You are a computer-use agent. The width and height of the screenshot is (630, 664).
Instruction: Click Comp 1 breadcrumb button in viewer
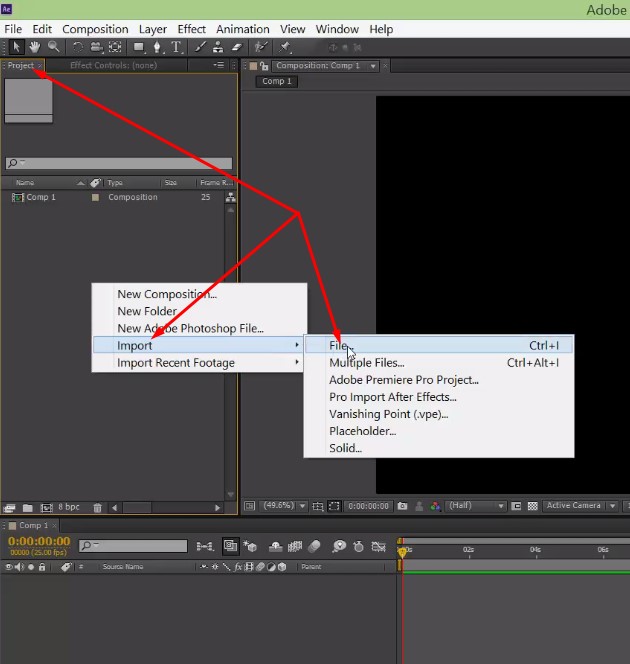[277, 81]
